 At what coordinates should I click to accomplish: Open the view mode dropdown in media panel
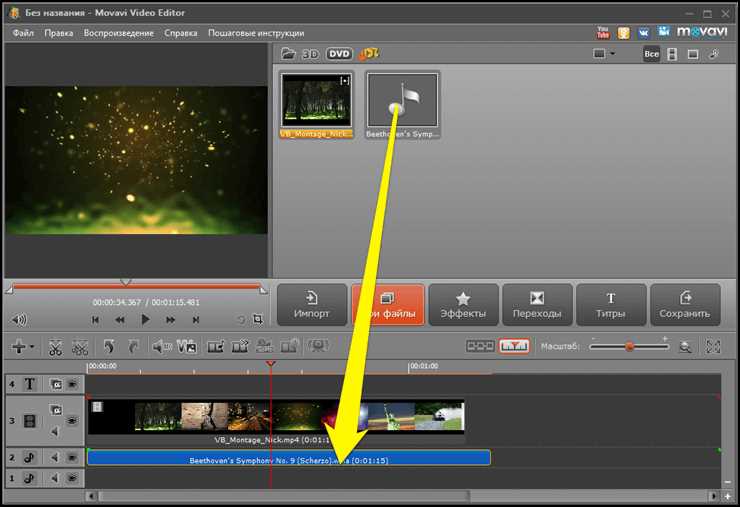[x=604, y=54]
